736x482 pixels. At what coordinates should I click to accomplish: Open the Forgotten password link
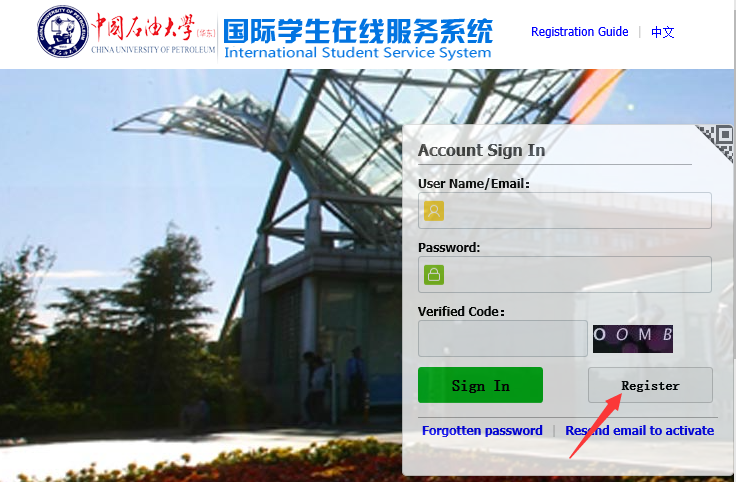point(482,430)
